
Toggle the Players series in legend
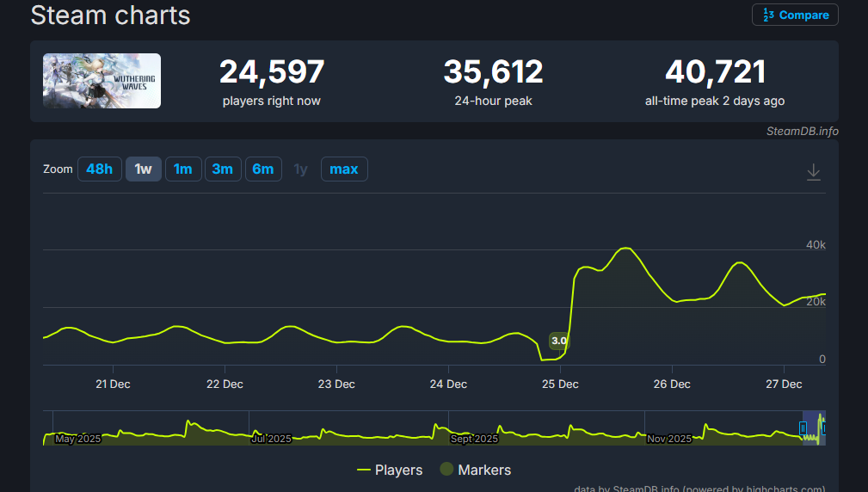coord(390,470)
